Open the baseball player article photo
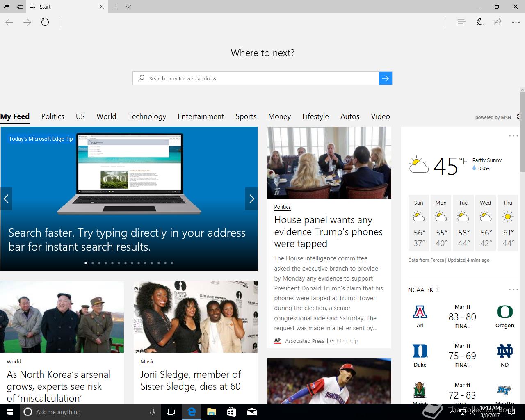This screenshot has width=525, height=420. click(x=329, y=381)
